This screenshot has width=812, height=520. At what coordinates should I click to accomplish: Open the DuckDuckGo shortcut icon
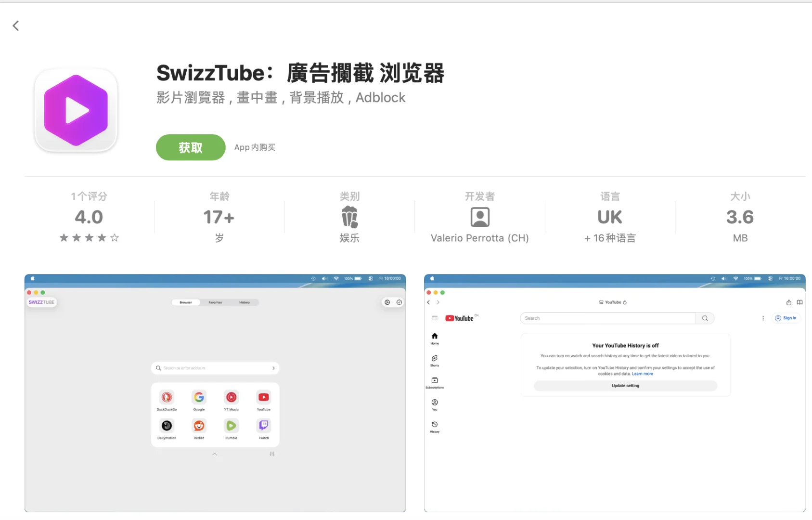(167, 397)
